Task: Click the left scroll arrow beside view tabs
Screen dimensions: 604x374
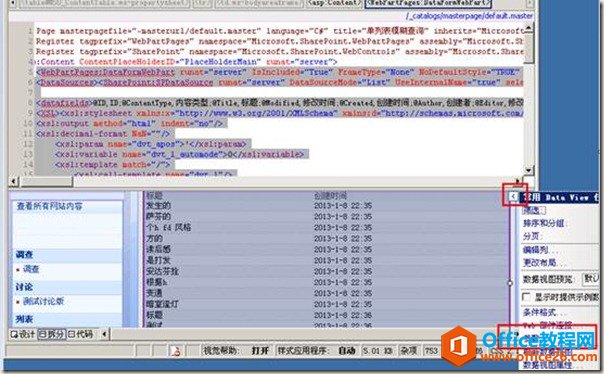Action: [x=104, y=334]
